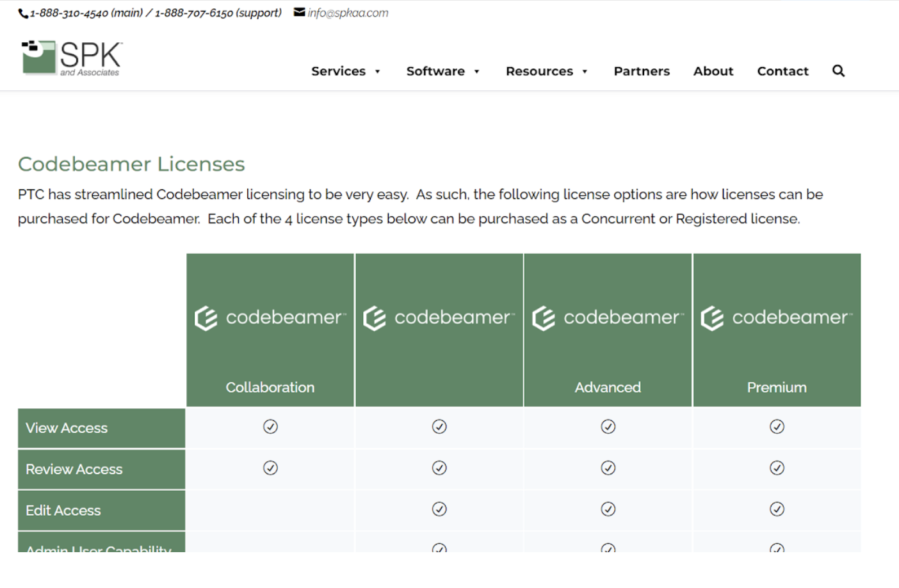Open the Software menu item
Viewport: 899px width, 588px height.
[x=436, y=71]
